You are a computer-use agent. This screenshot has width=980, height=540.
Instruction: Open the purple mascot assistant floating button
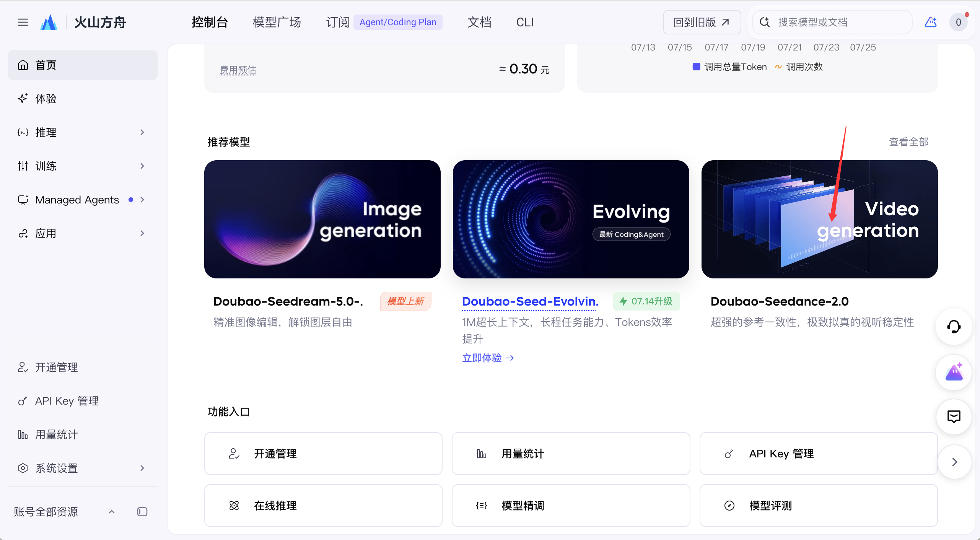point(954,372)
